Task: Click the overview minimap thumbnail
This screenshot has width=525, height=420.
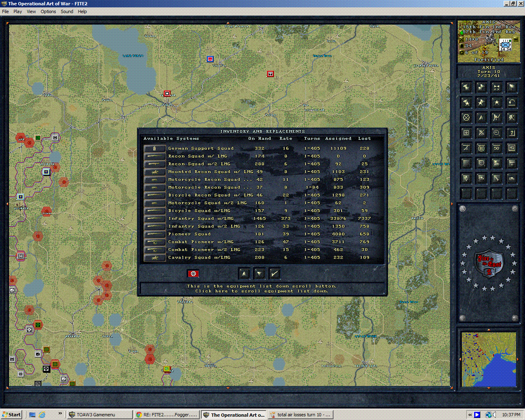Action: (488, 360)
